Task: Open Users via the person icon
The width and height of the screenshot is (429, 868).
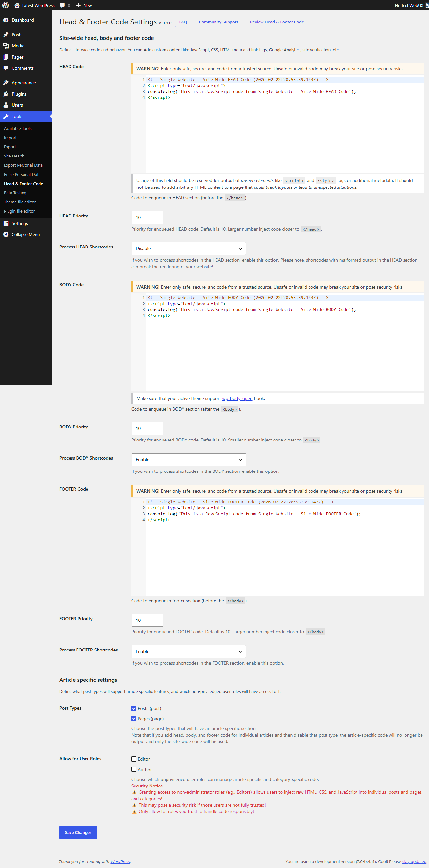Action: pyautogui.click(x=6, y=105)
